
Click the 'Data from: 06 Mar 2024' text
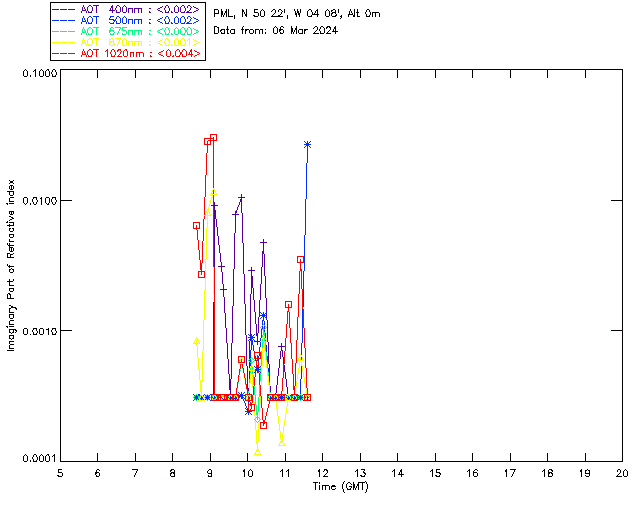pyautogui.click(x=276, y=30)
